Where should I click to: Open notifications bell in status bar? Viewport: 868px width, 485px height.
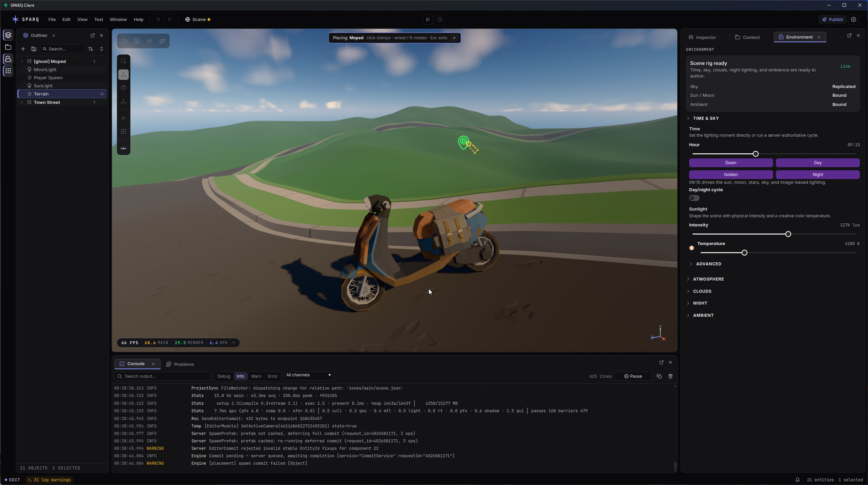coord(798,480)
